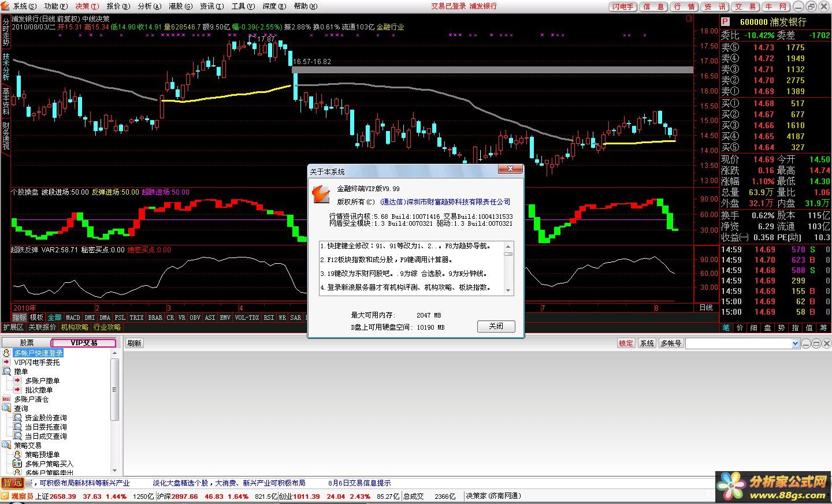832x504 pixels.
Task: Click the 信息 toolbar button
Action: (653, 6)
